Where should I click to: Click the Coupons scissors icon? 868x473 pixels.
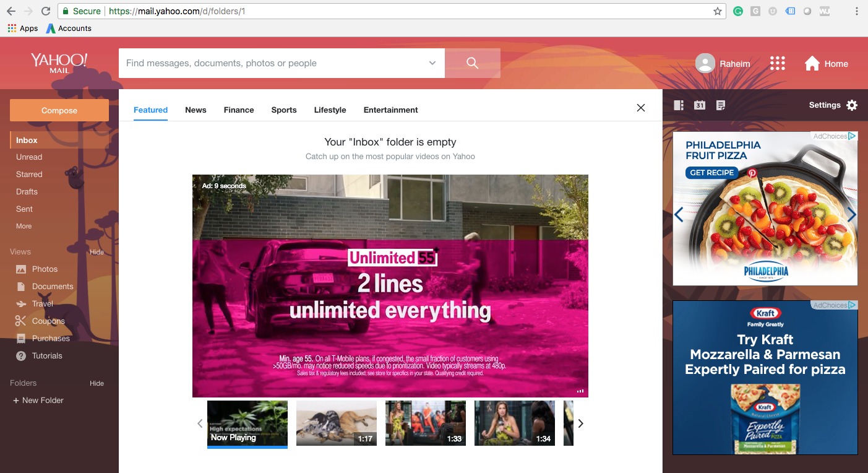click(x=21, y=321)
